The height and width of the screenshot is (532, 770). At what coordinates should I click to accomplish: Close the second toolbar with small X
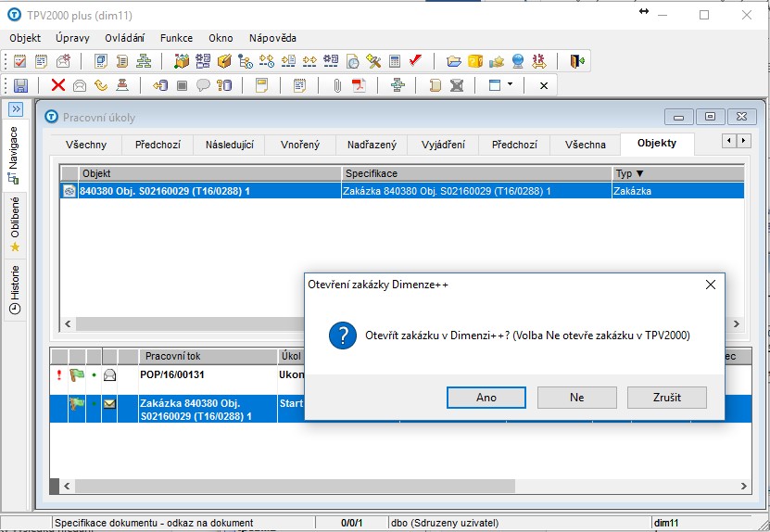click(544, 85)
